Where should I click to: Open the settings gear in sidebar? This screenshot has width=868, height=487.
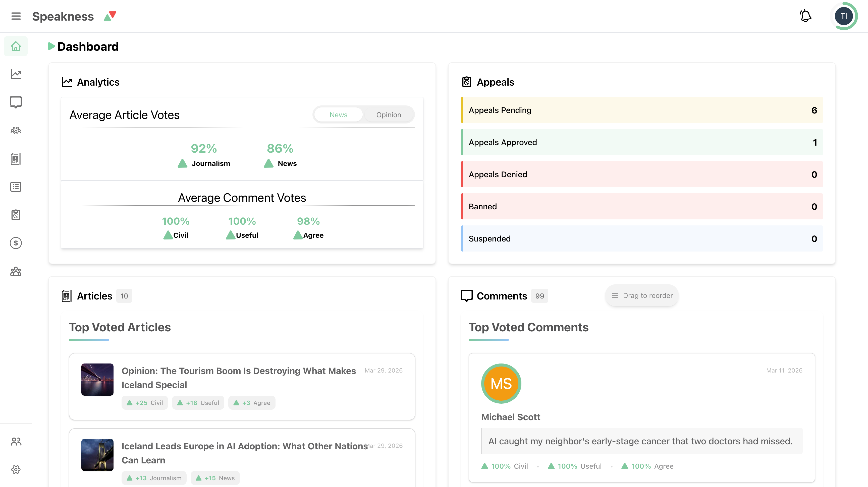[16, 469]
